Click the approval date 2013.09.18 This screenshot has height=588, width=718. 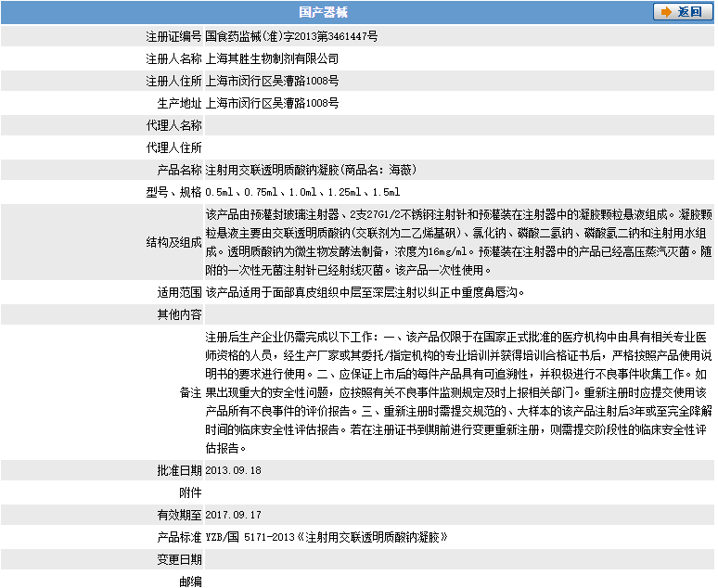pyautogui.click(x=234, y=470)
